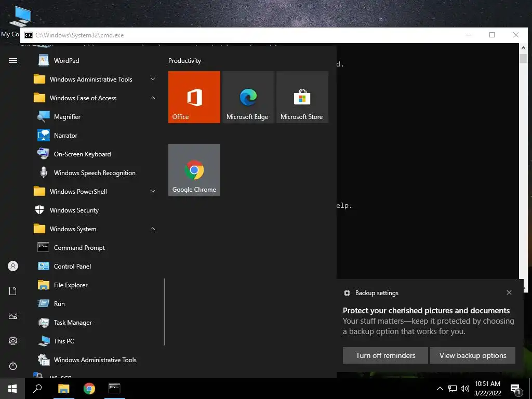The image size is (532, 399).
Task: Click Turn off reminders button
Action: 385,355
